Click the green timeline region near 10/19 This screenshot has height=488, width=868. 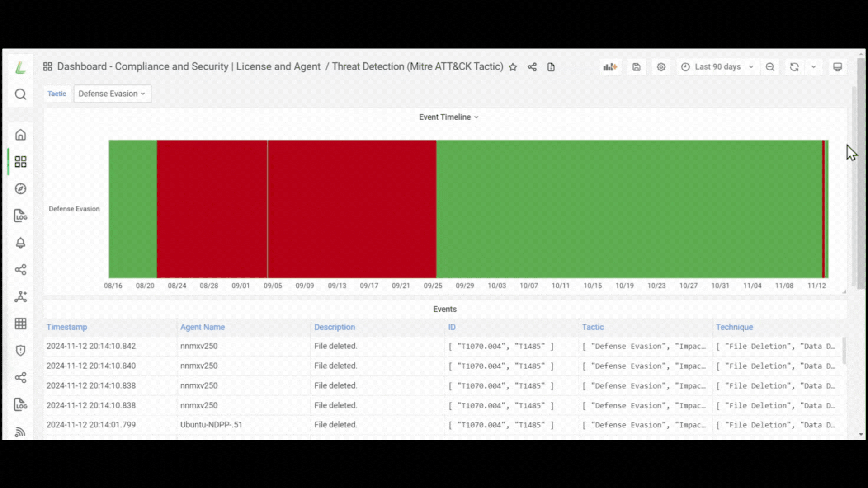click(x=629, y=209)
